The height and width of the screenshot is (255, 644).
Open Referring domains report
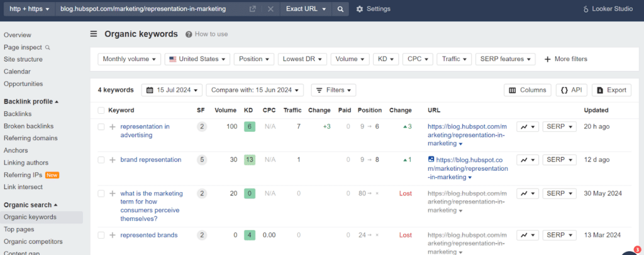31,138
